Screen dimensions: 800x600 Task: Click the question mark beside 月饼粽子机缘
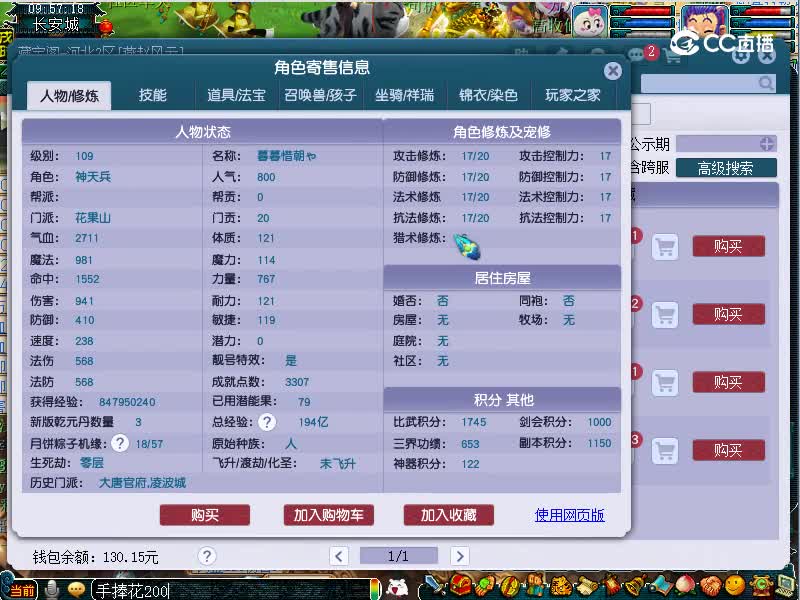pyautogui.click(x=120, y=443)
